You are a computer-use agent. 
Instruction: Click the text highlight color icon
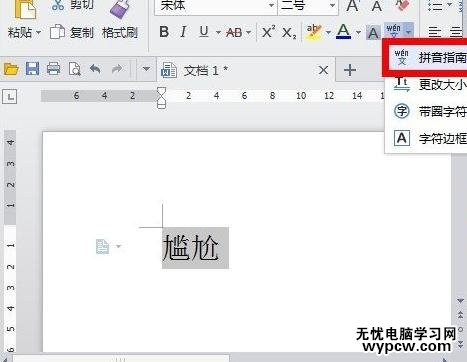(314, 32)
